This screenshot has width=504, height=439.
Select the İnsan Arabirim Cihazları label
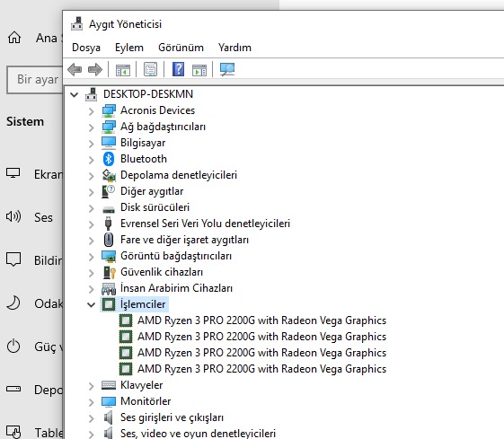(176, 288)
